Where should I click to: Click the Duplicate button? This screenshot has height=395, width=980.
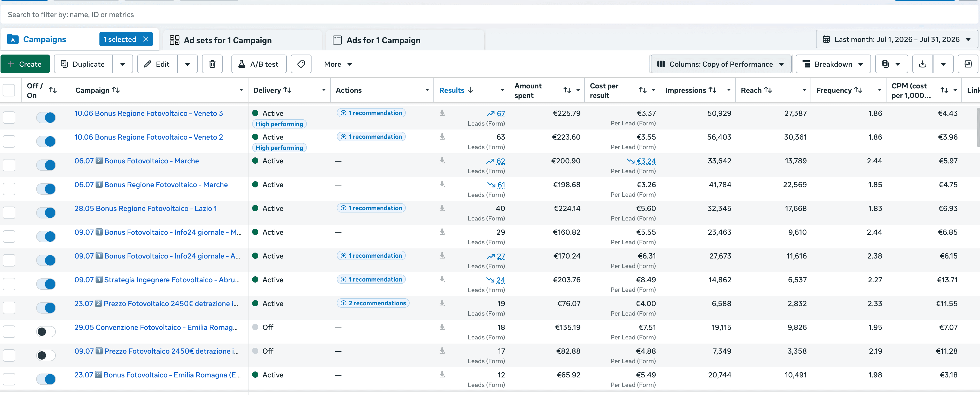pos(83,64)
